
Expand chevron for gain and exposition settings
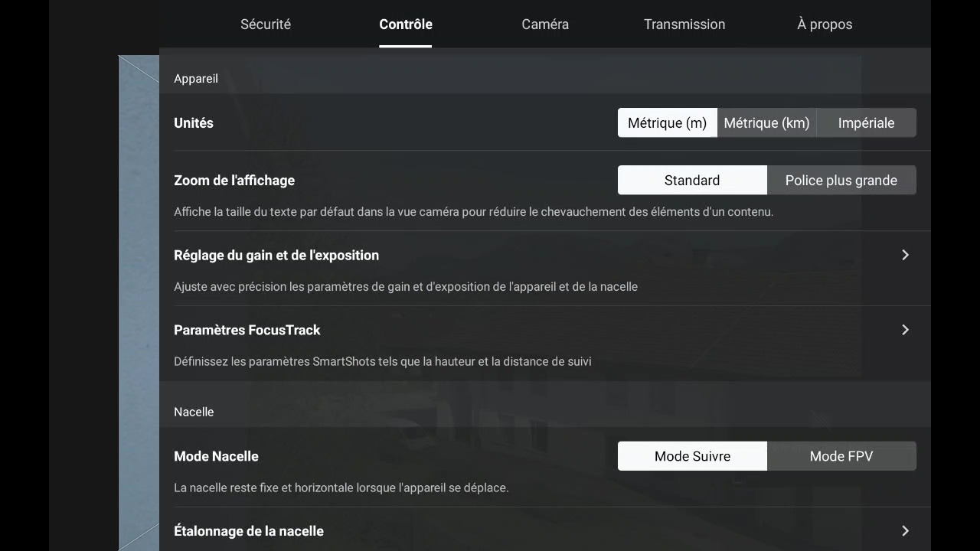pos(905,255)
